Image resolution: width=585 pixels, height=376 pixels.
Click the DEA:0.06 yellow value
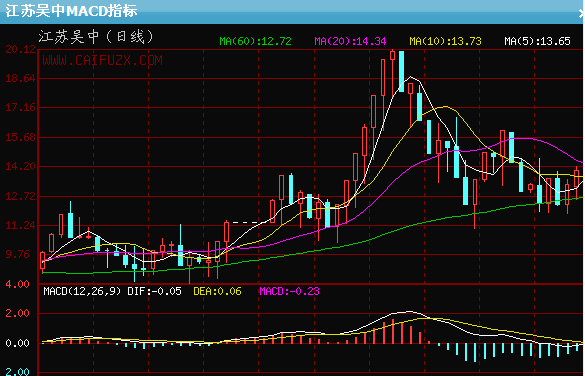[218, 291]
